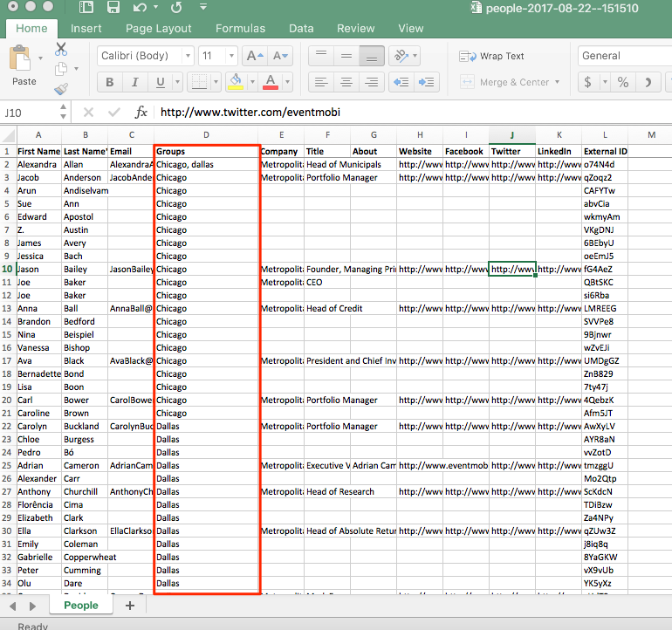Screen dimensions: 672x630
Task: Click the cancel X in formula bar
Action: (x=88, y=113)
